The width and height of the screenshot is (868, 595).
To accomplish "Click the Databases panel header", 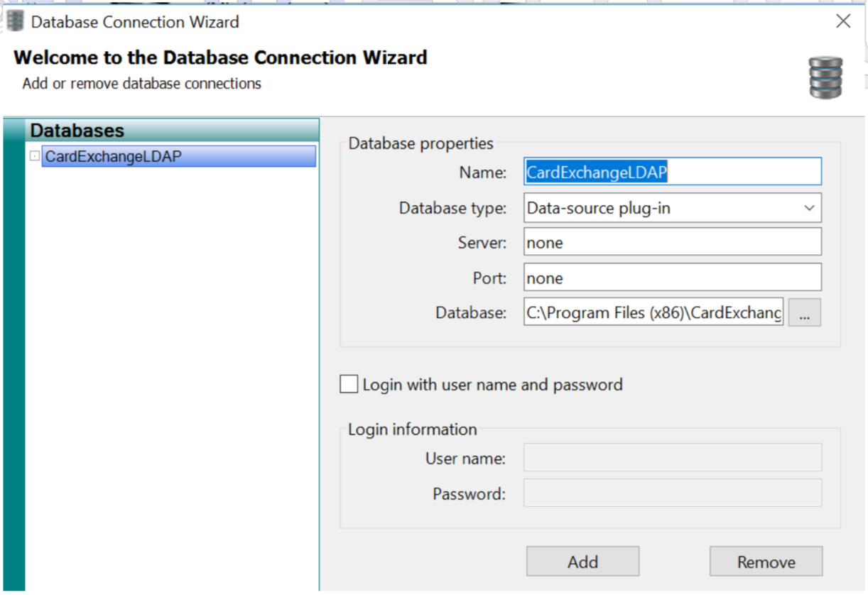I will point(172,131).
